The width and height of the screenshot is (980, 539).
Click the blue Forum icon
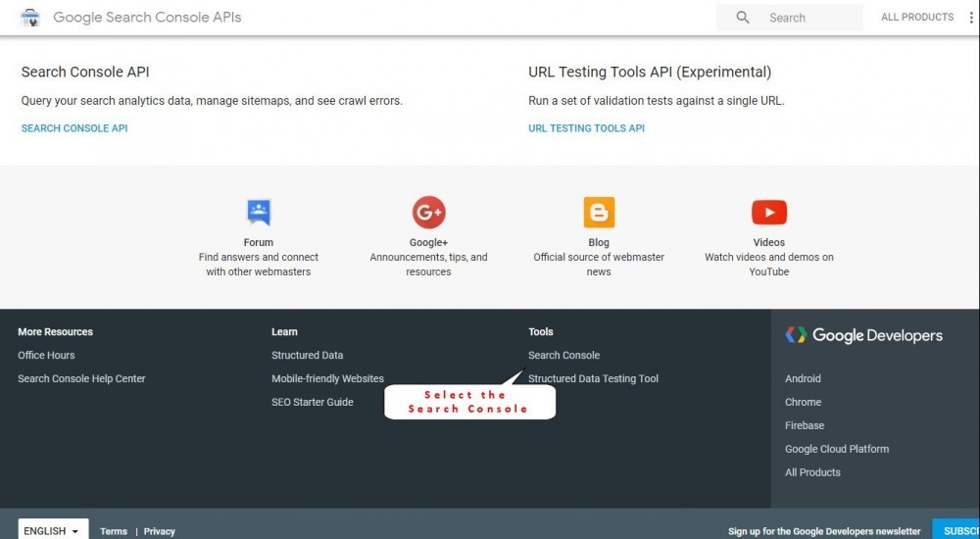(x=258, y=213)
